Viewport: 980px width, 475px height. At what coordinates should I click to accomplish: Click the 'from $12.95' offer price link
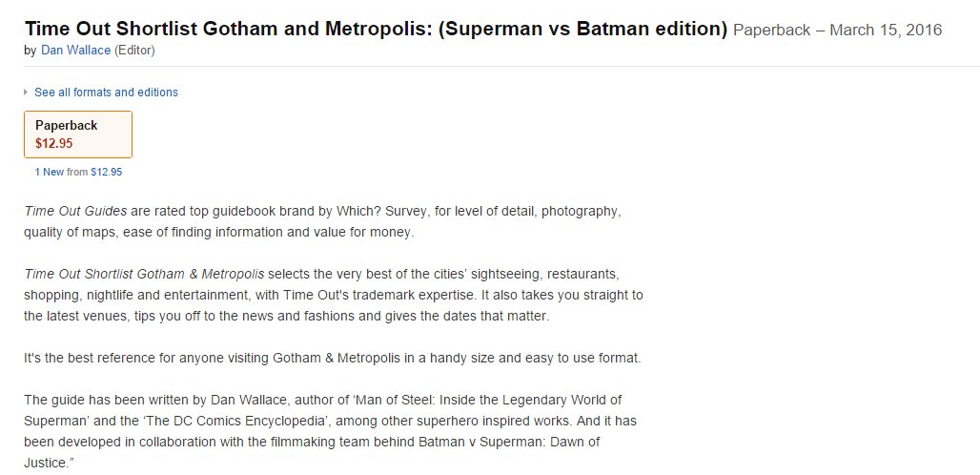click(94, 172)
